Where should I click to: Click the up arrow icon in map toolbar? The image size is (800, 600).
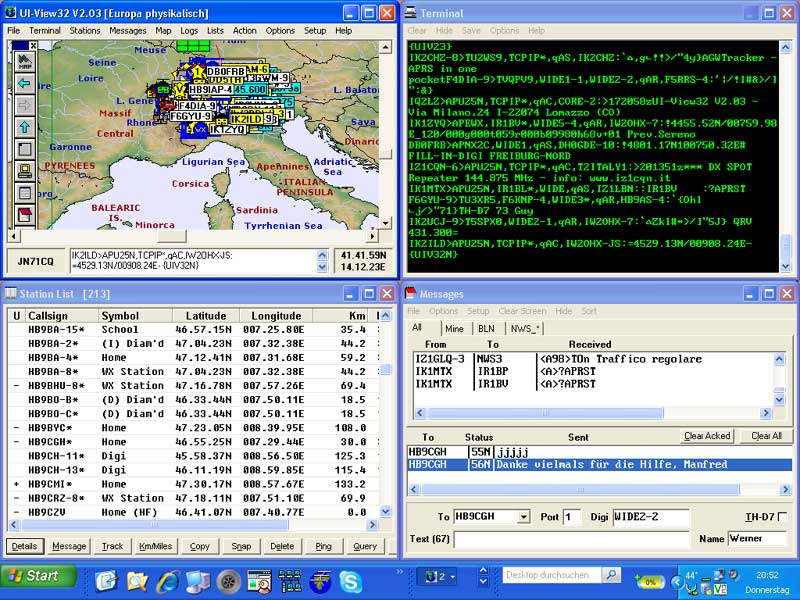point(24,127)
